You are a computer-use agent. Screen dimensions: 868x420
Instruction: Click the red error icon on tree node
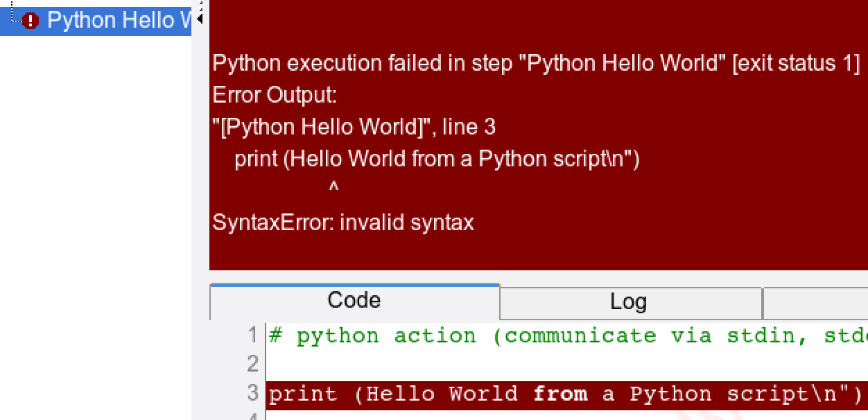click(x=30, y=21)
